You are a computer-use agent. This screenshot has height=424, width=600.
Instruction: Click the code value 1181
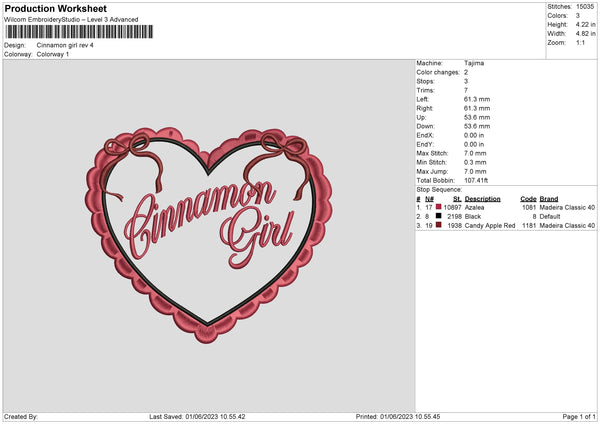coord(529,226)
